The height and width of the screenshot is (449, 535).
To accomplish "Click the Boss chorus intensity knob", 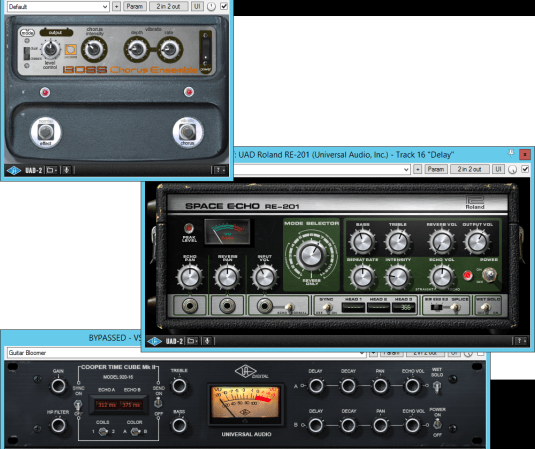I will (94, 49).
